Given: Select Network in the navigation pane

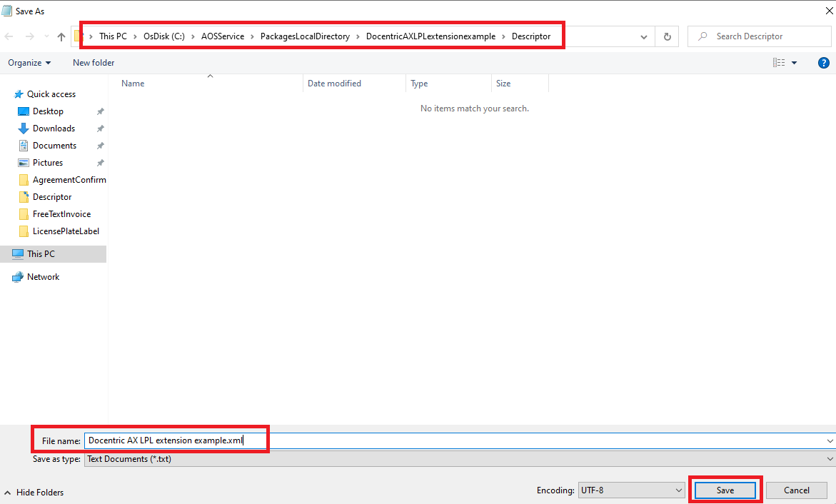Looking at the screenshot, I should tap(43, 277).
